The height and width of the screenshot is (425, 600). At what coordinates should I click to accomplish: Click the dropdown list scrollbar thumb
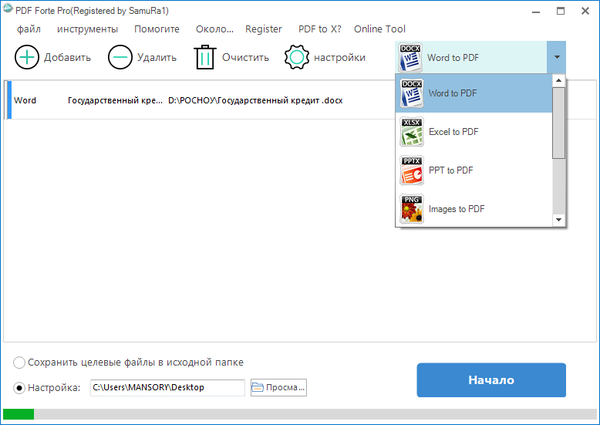tap(559, 123)
